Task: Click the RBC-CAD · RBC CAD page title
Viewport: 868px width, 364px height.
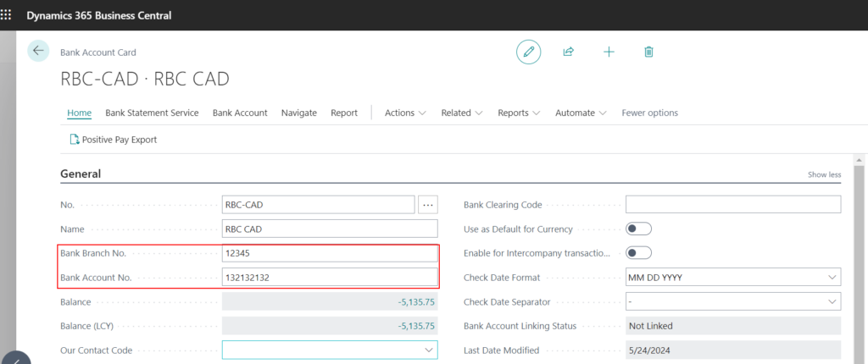Action: [x=144, y=79]
